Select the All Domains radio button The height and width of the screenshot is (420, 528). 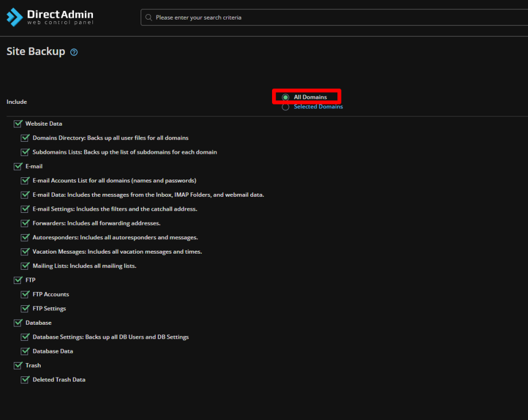[285, 96]
